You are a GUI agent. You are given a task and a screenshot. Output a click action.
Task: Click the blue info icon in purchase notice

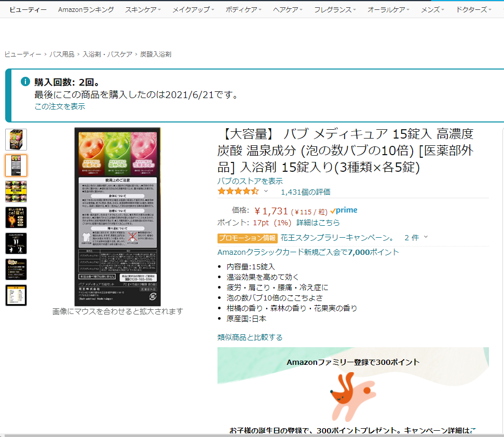click(x=25, y=81)
